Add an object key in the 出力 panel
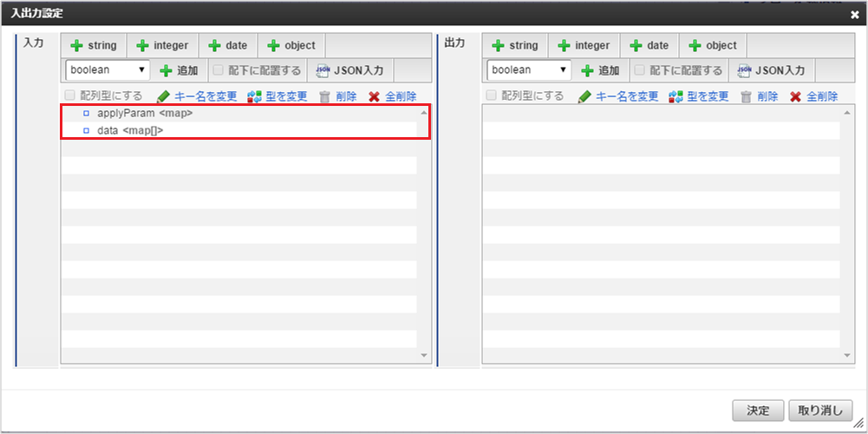868x434 pixels. [713, 45]
